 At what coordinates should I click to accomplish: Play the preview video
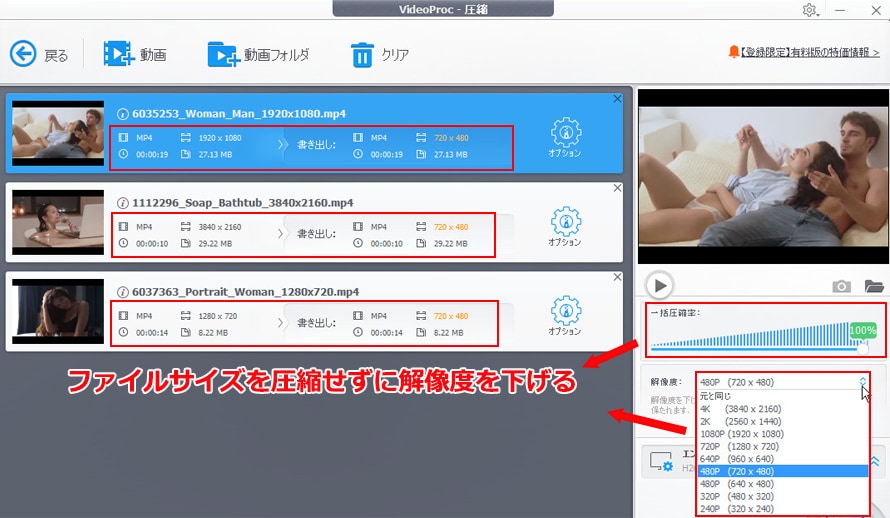coord(660,285)
